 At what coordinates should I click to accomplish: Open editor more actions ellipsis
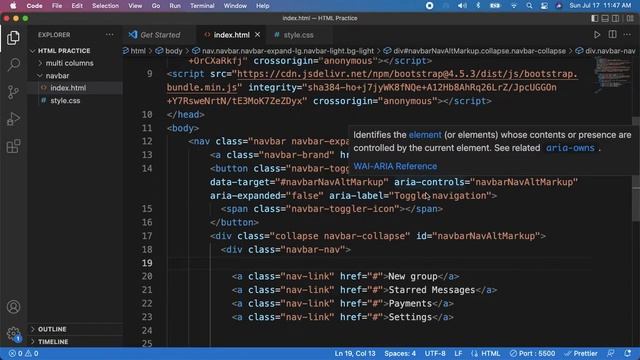pos(627,35)
